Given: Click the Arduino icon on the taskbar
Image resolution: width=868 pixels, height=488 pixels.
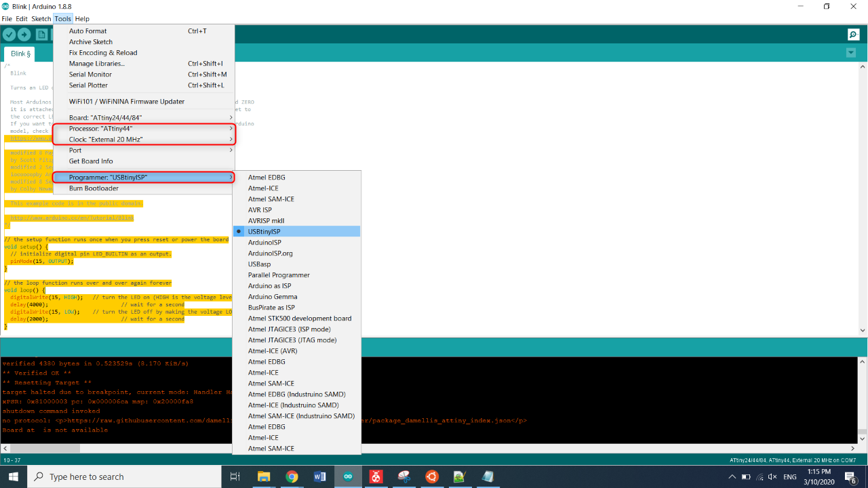Looking at the screenshot, I should coord(348,476).
